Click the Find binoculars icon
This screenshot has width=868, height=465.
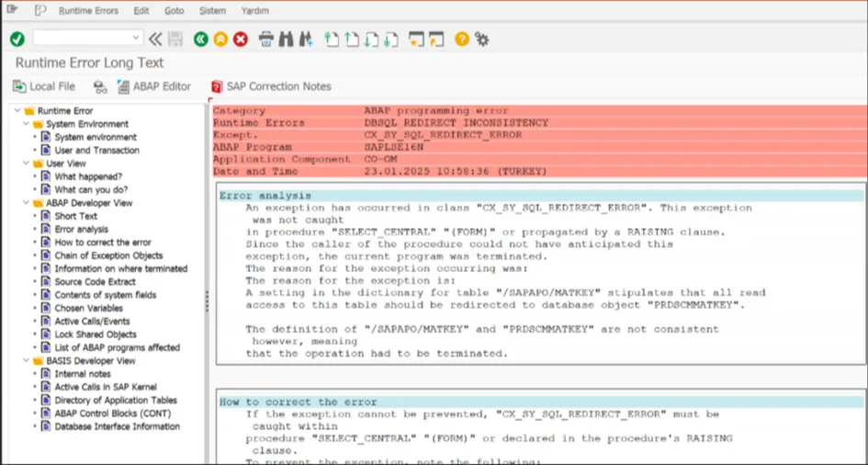pos(286,39)
